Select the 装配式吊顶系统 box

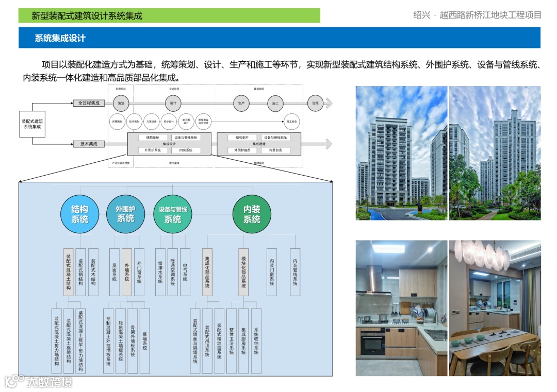tap(207, 341)
